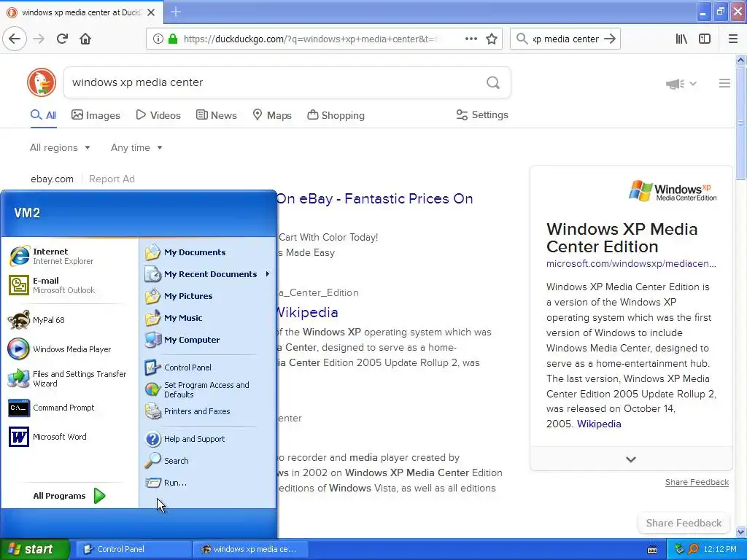Open the Run... dialog
The width and height of the screenshot is (747, 560).
click(x=208, y=483)
